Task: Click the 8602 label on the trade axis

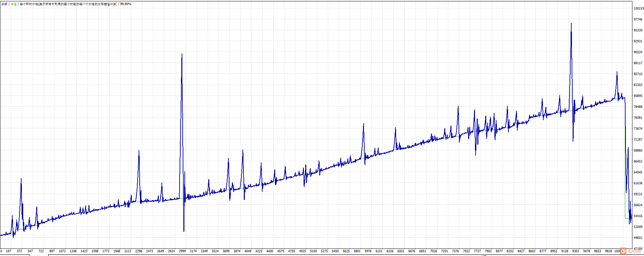Action: [x=532, y=251]
